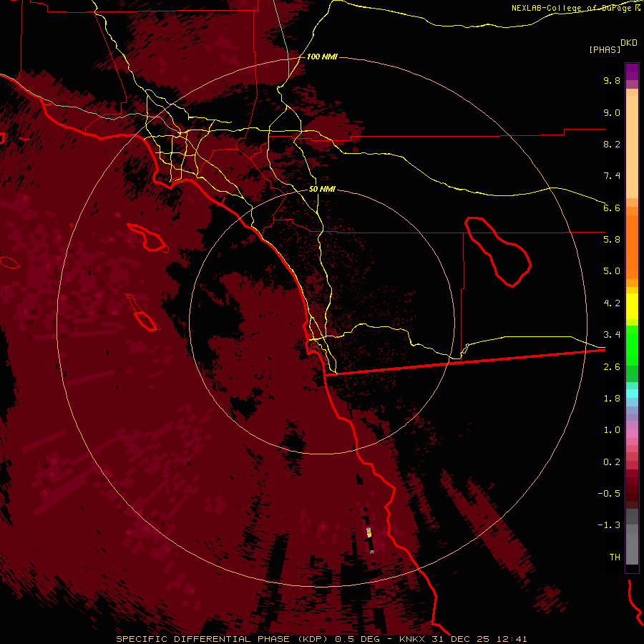Click the 1.8 scale label
Viewport: 644px width, 644px height.
(x=612, y=399)
